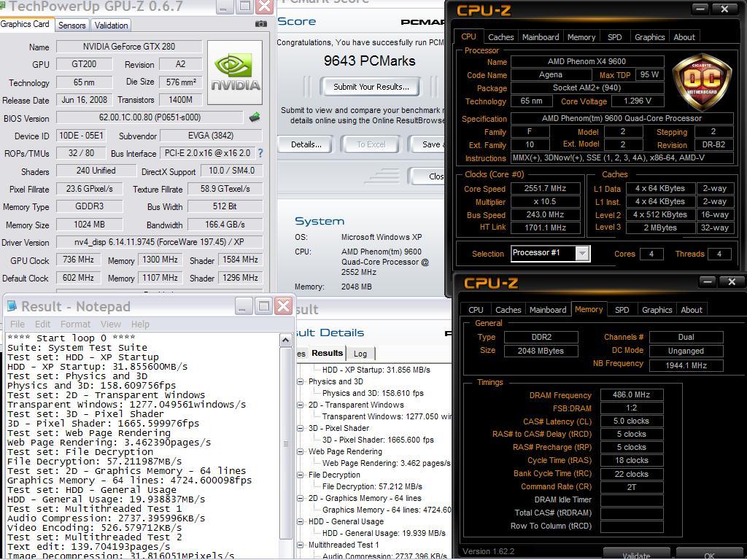Screen dimensions: 747x560
Task: Click the BIOS Version field in GPU-Z
Action: pos(150,117)
